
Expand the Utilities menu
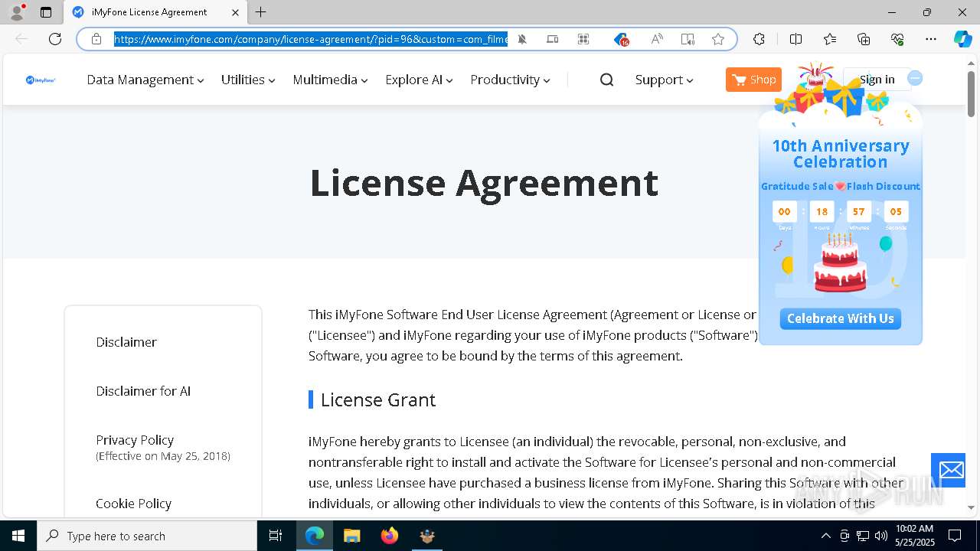tap(248, 80)
